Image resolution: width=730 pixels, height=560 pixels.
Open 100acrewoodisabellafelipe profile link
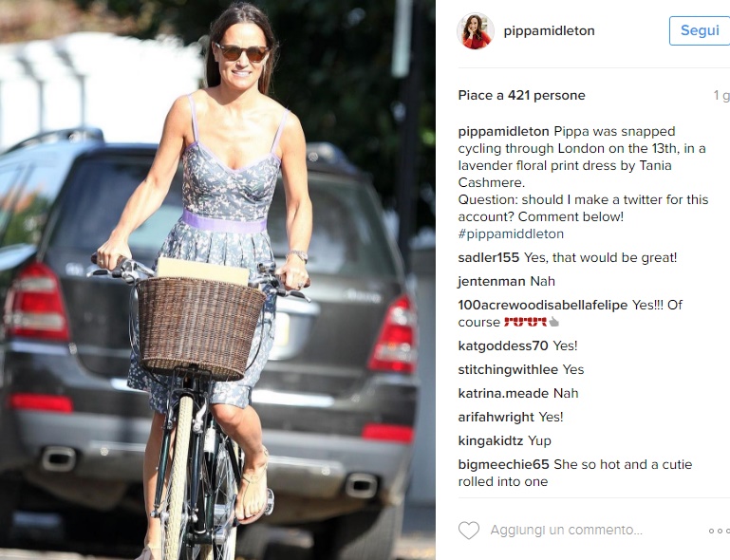tap(543, 305)
